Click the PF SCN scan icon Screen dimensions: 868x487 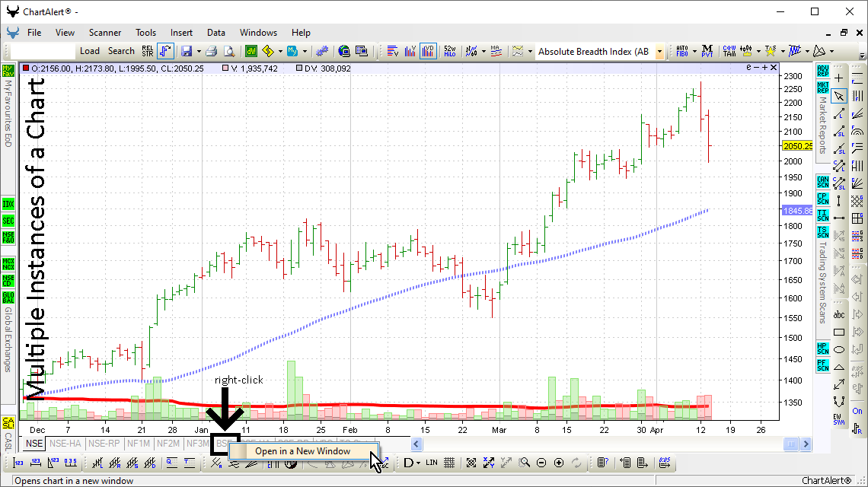point(822,365)
